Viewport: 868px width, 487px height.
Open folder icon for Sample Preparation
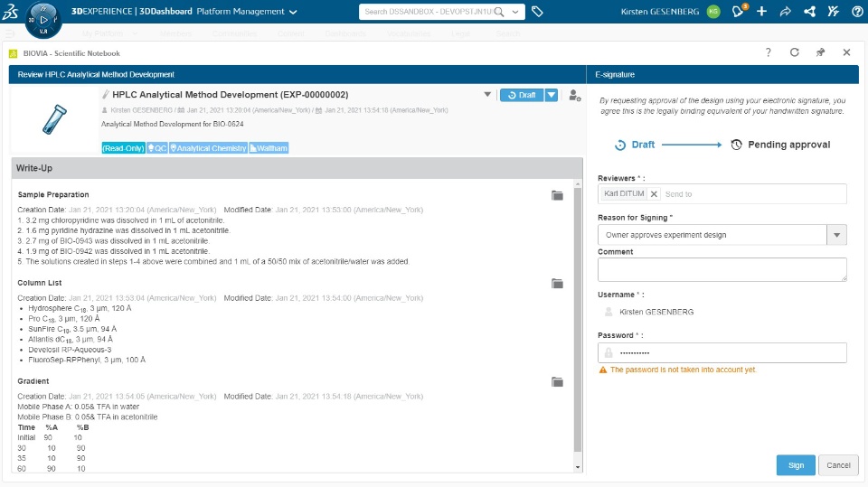[x=558, y=195]
